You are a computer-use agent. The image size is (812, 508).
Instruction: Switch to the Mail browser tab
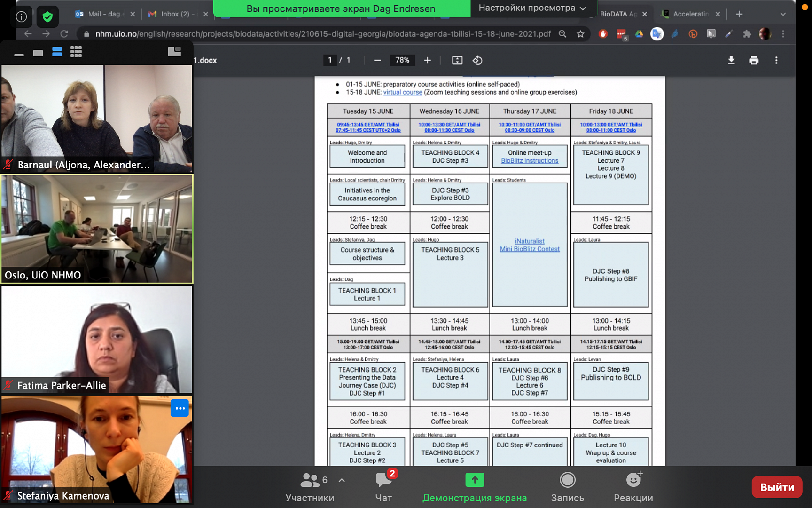pyautogui.click(x=100, y=14)
